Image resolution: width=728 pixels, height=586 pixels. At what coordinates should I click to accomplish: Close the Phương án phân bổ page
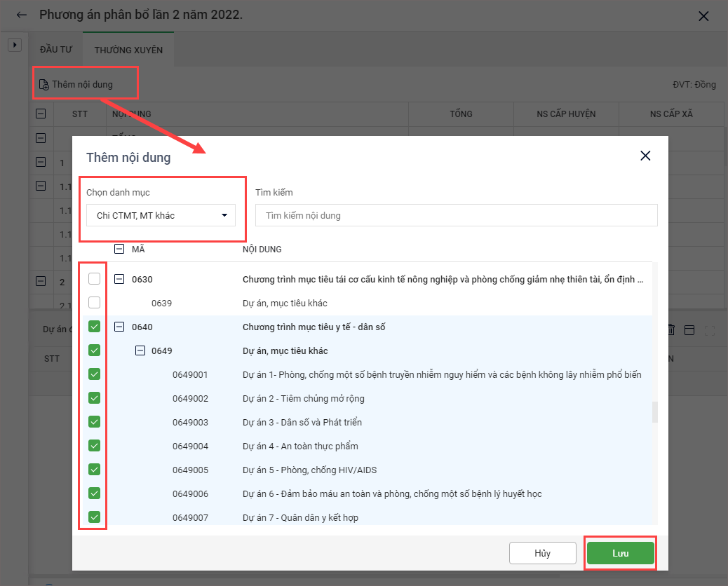pos(703,15)
